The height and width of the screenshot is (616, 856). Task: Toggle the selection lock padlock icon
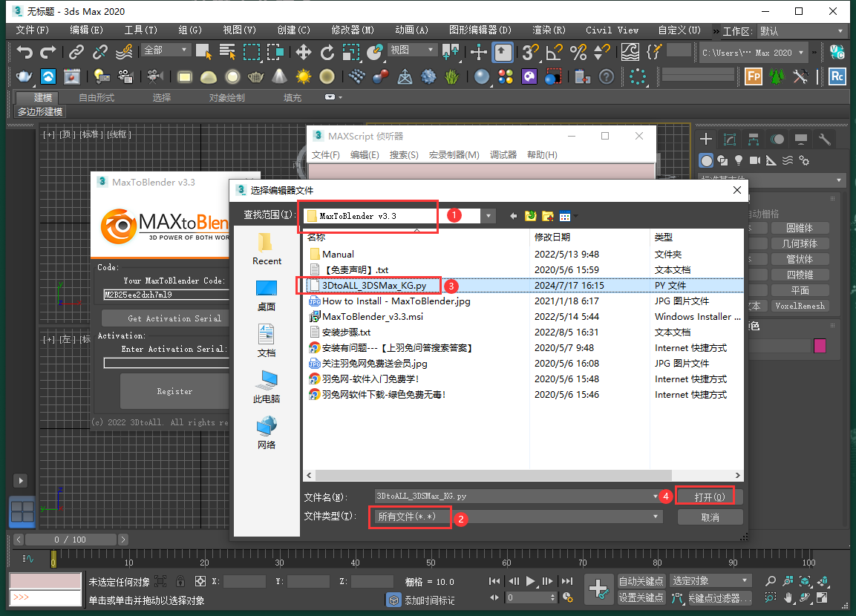click(x=180, y=581)
